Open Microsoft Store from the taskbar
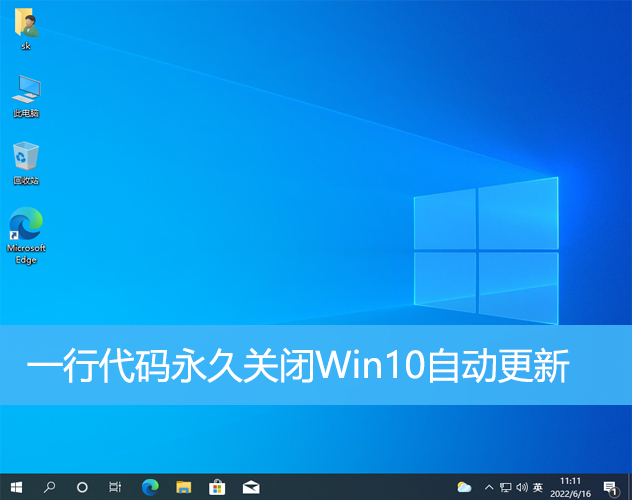This screenshot has width=632, height=500. tap(217, 487)
